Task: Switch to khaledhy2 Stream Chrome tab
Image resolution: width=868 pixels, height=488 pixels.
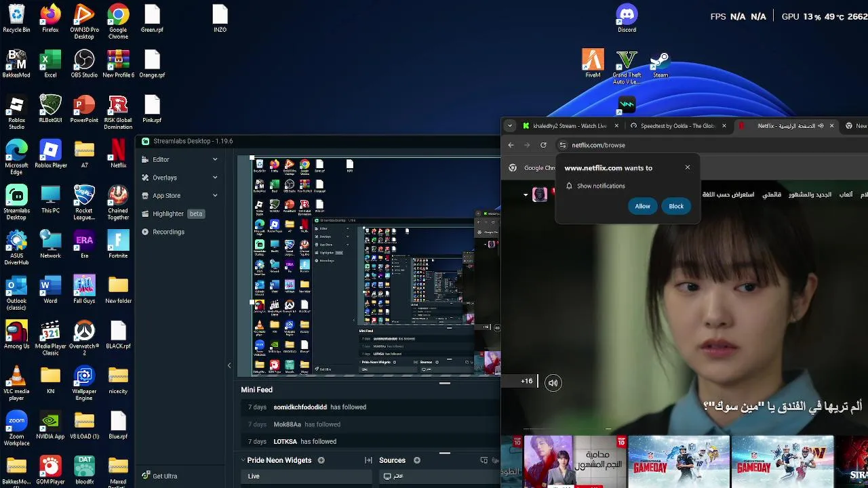Action: point(570,126)
